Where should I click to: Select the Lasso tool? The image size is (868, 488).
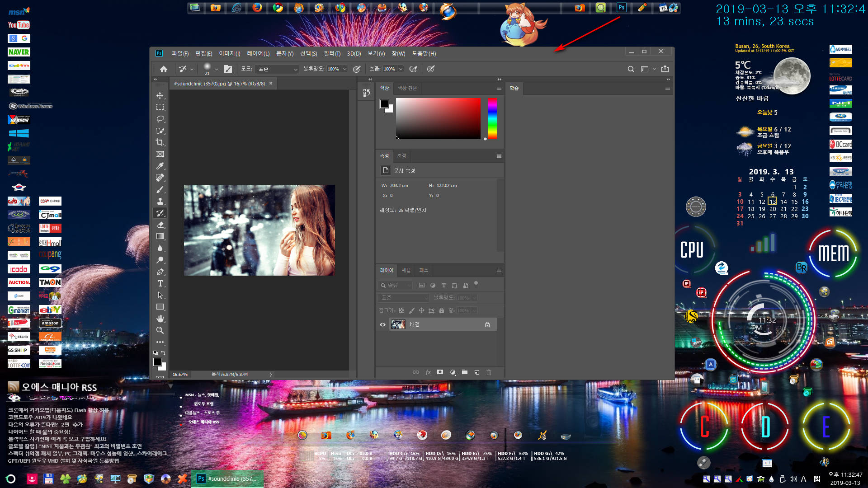click(160, 119)
